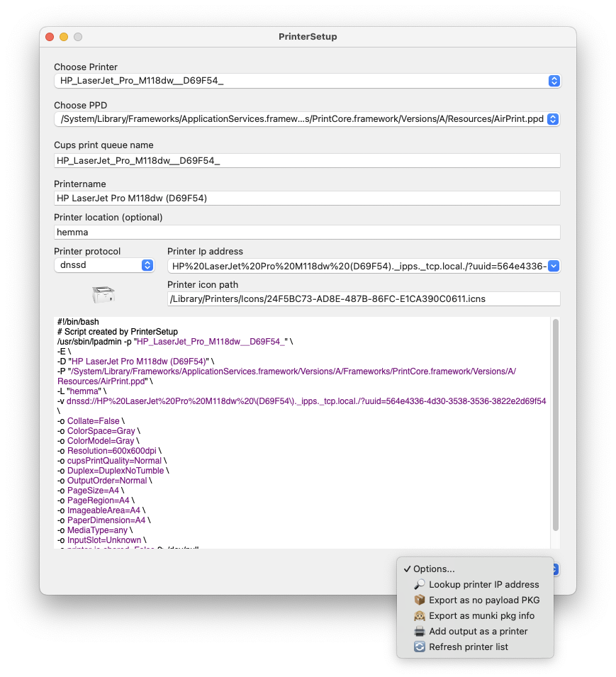Click the printer thumbnail image under protocol
This screenshot has height=677, width=616.
tap(103, 293)
